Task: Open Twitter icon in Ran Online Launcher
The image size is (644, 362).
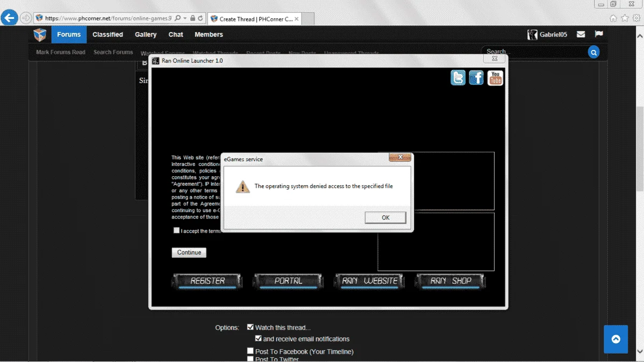Action: click(x=458, y=77)
